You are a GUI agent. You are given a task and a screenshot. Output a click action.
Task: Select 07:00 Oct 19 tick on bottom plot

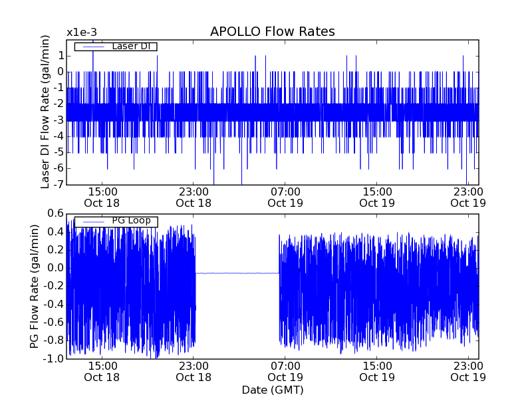coord(285,371)
